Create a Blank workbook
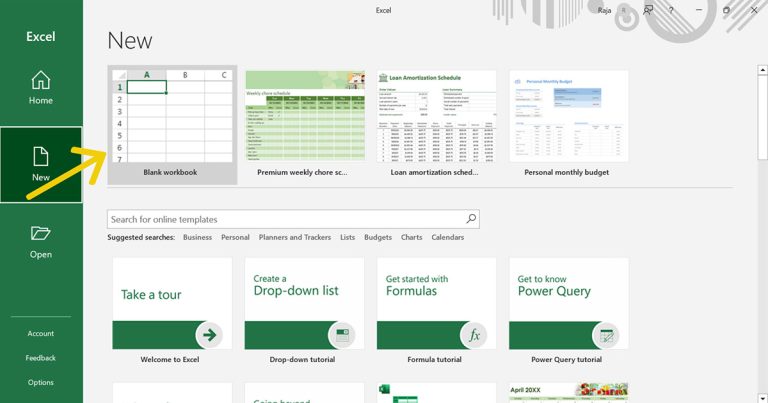The width and height of the screenshot is (768, 403). [171, 120]
